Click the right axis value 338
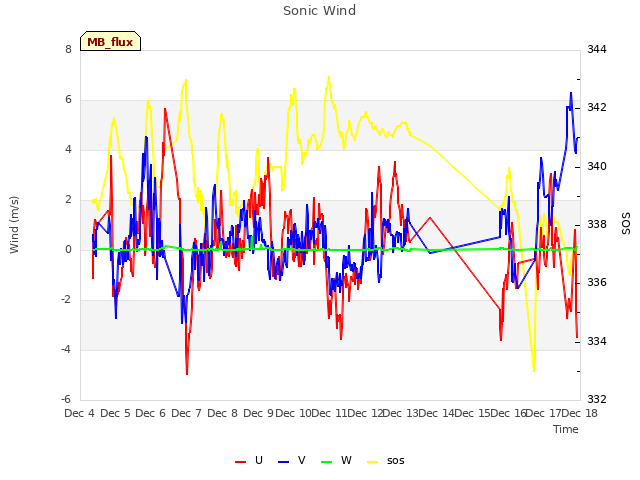The width and height of the screenshot is (640, 480). coord(597,224)
